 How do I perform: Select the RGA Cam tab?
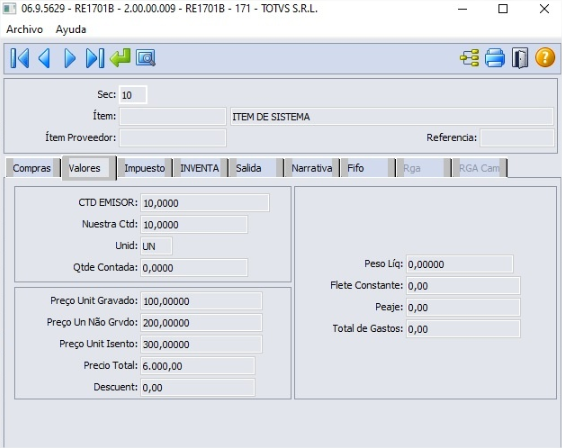(x=479, y=168)
